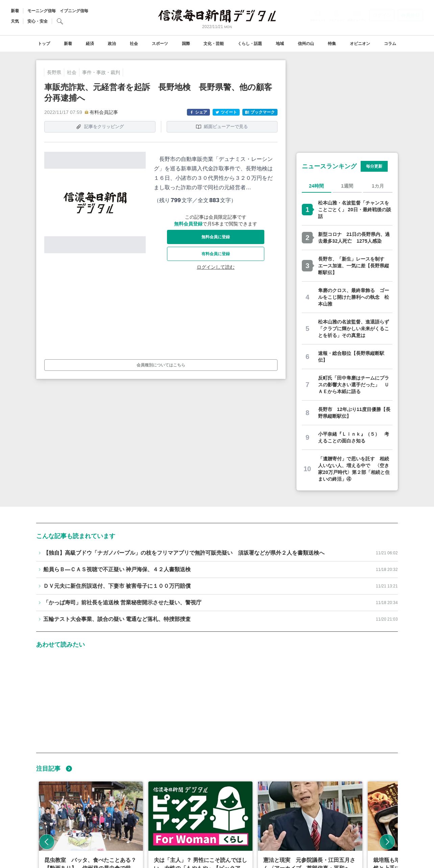Viewport: 434px width, 868px height.
Task: Open 紙面ビューアーで見る viewer button
Action: point(222,127)
